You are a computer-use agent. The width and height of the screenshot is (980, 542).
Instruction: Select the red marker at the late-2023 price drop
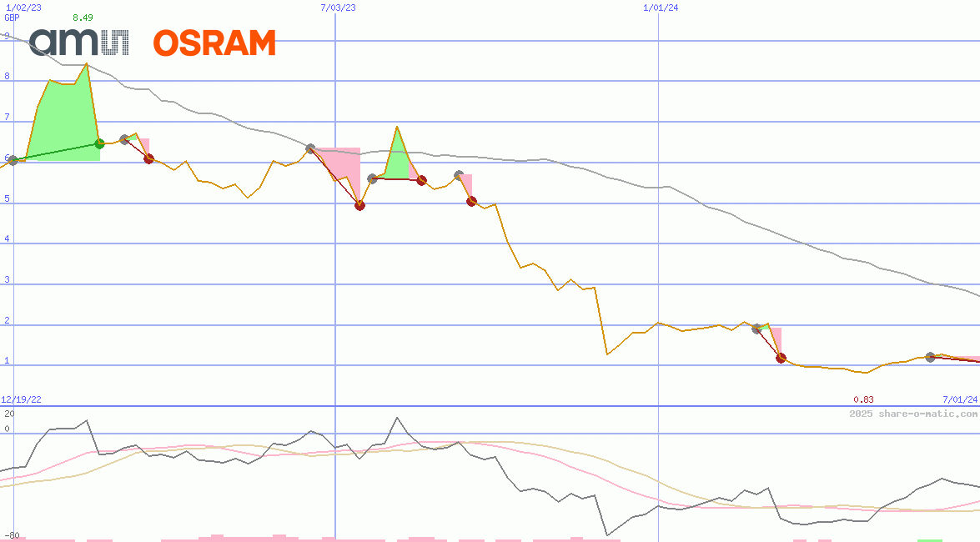[473, 200]
